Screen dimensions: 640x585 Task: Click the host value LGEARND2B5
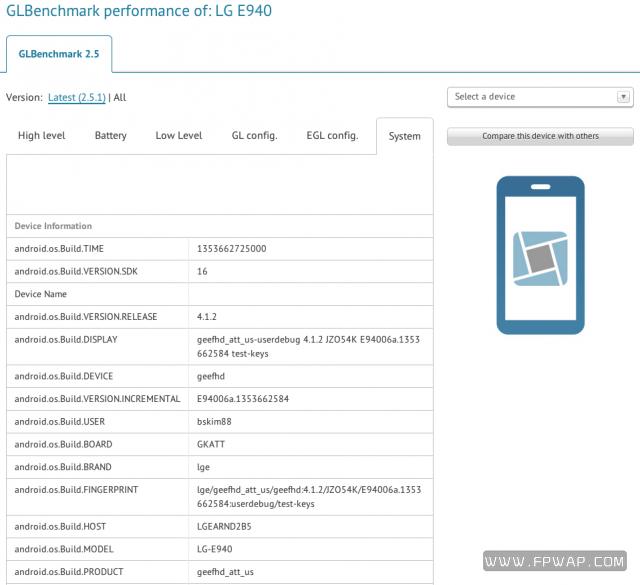(224, 527)
